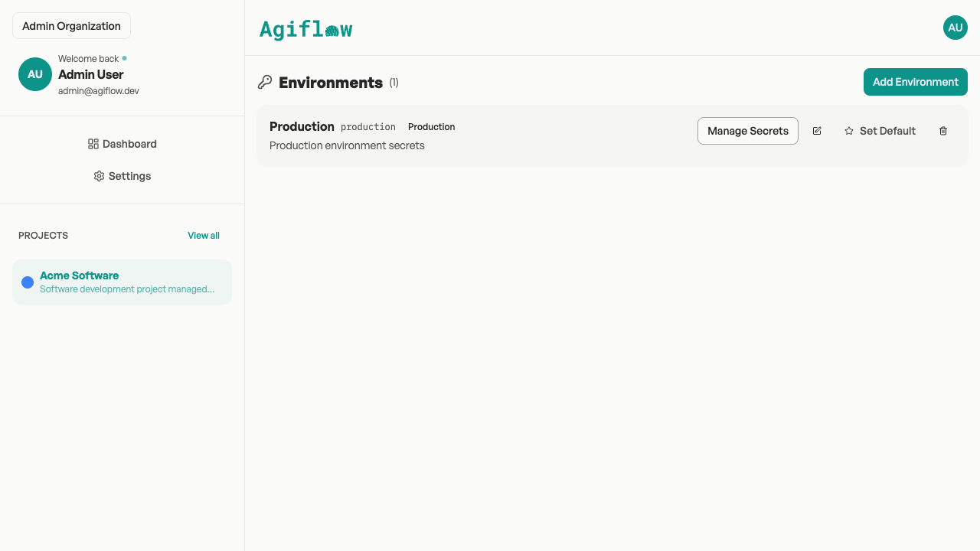Click the Settings gear icon

(99, 176)
